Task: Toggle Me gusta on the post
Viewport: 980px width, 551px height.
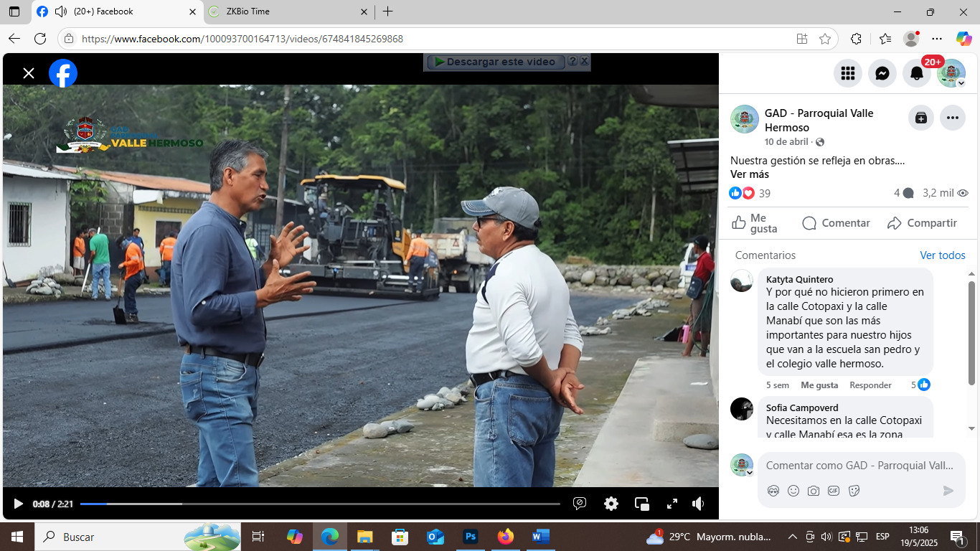Action: 754,223
